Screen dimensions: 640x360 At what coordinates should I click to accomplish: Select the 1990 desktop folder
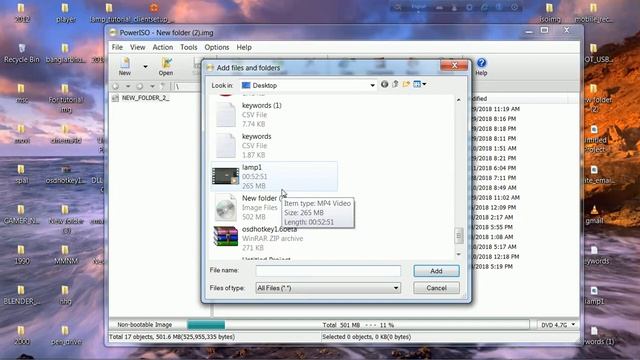pyautogui.click(x=21, y=255)
